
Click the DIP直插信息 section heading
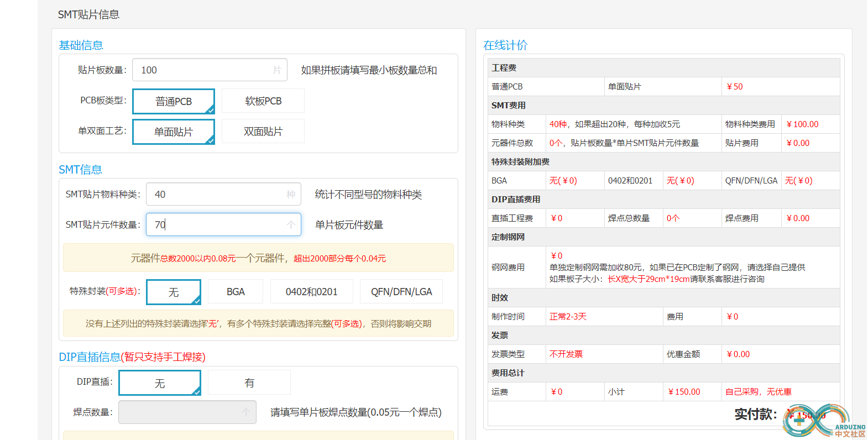132,357
